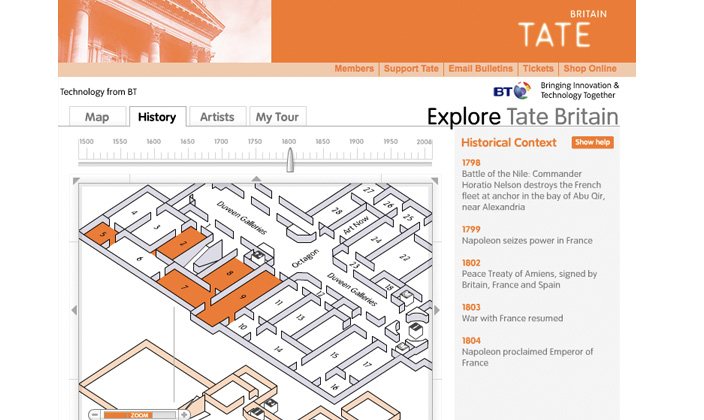Select room 24 on the map
Screen dimensions: 704x420
tap(375, 239)
